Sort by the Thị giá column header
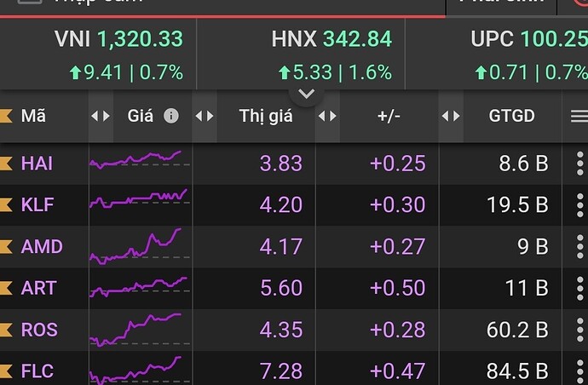Image resolution: width=588 pixels, height=385 pixels. (266, 116)
